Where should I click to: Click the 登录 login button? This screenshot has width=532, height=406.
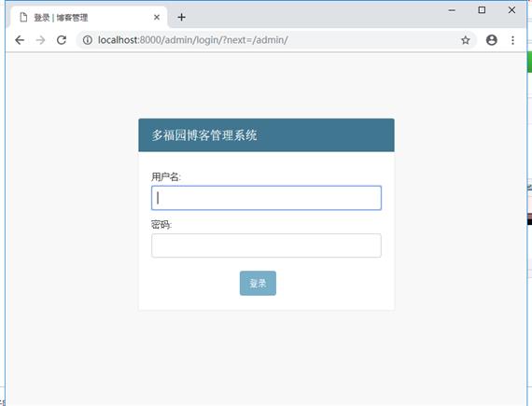(258, 283)
